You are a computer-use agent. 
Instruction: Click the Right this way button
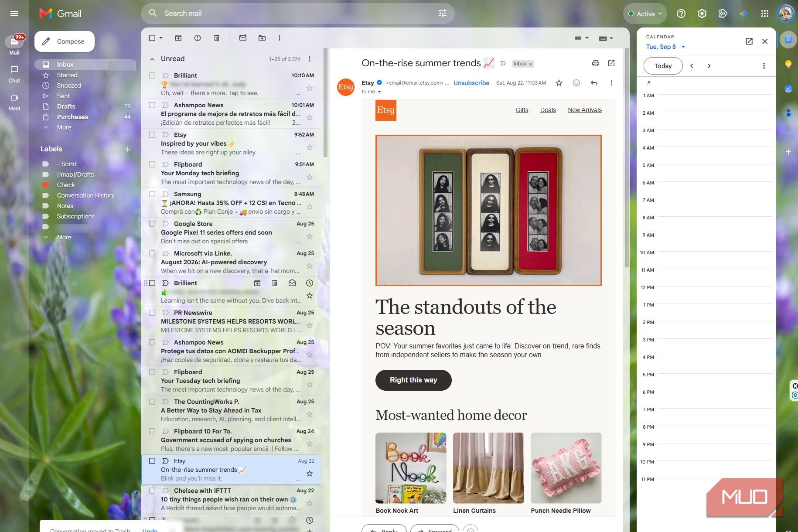click(x=413, y=380)
